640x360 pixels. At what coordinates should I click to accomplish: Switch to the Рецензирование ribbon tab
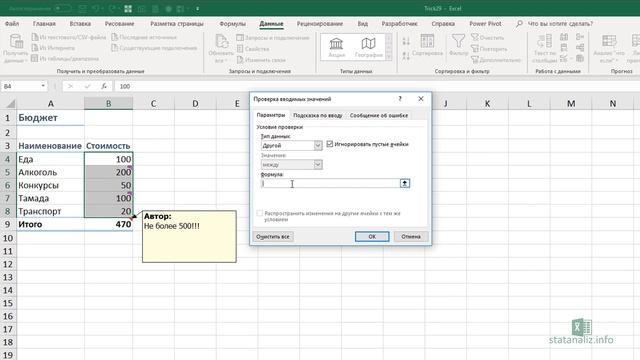click(x=320, y=24)
